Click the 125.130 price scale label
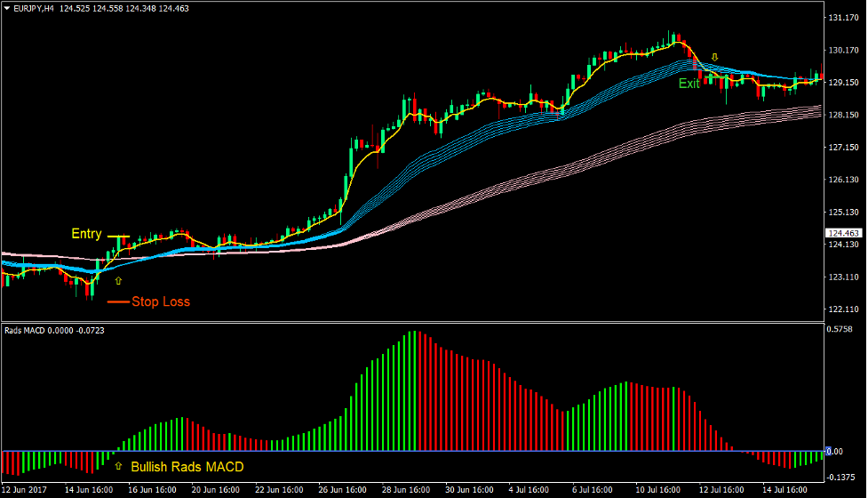Screen dimensions: 868x498 click(x=844, y=213)
